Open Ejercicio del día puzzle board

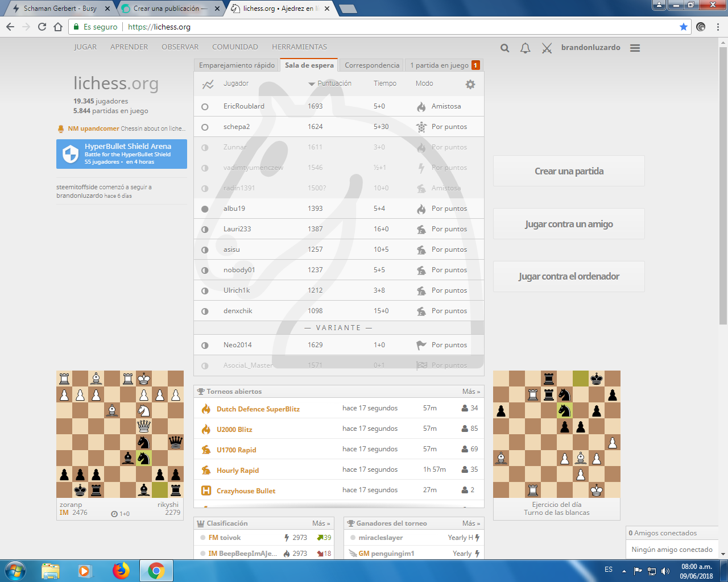[x=557, y=434]
